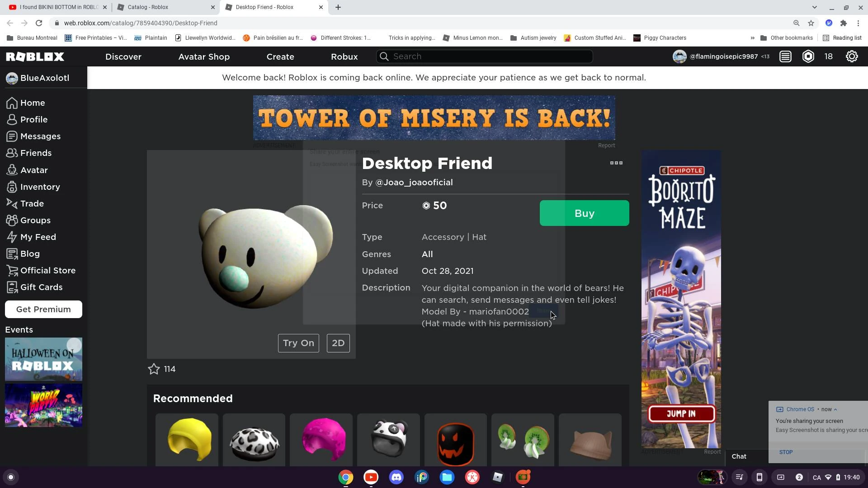Screen dimensions: 868x488
Task: Open the notifications feed icon
Action: pyautogui.click(x=785, y=56)
